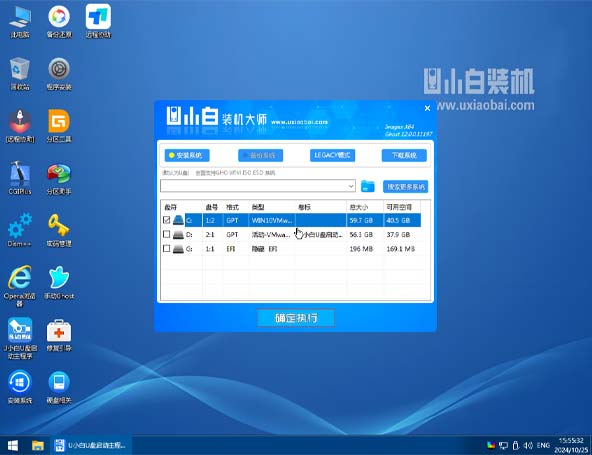Click the 196 MB size cell
This screenshot has height=455, width=592.
click(361, 249)
